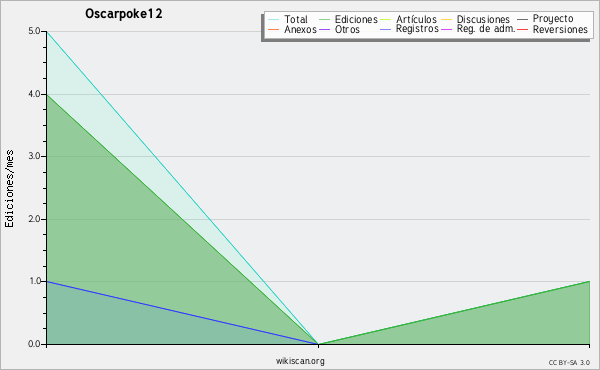Click the 2.0 y-axis tick label
This screenshot has height=370, width=600.
(34, 219)
